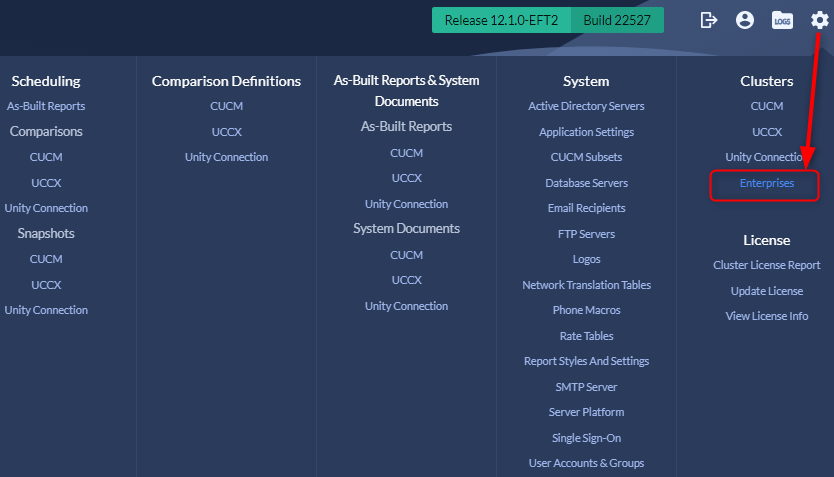Click the Build 22527 badge
Image resolution: width=834 pixels, height=477 pixels.
(x=617, y=20)
